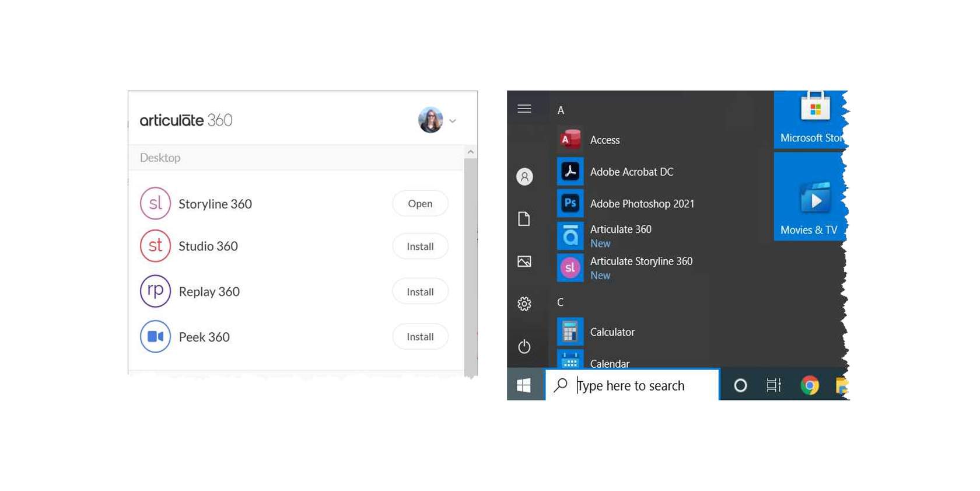Open Documents from Start sidebar
Viewport: 980px width, 491px height.
(524, 219)
